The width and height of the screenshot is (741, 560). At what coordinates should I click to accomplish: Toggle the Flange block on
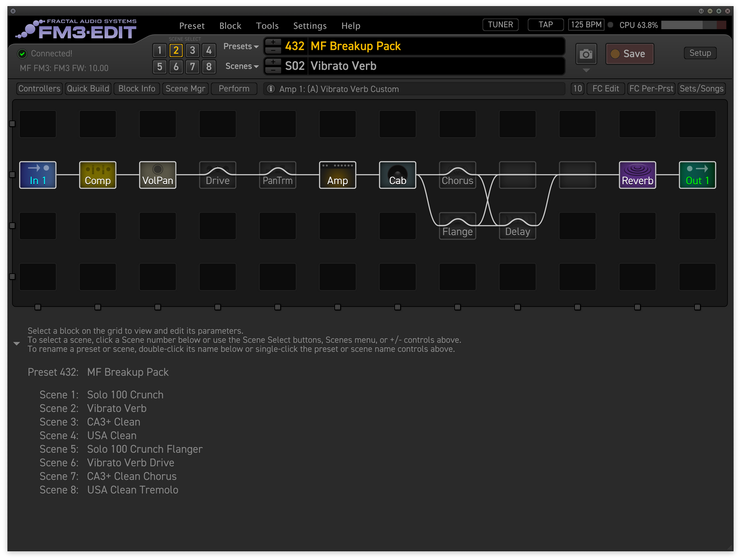point(457,226)
